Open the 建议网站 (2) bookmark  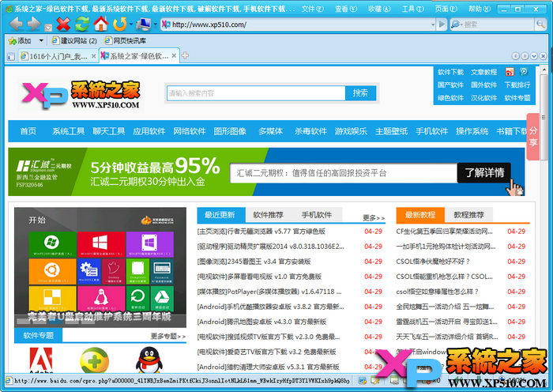click(74, 41)
